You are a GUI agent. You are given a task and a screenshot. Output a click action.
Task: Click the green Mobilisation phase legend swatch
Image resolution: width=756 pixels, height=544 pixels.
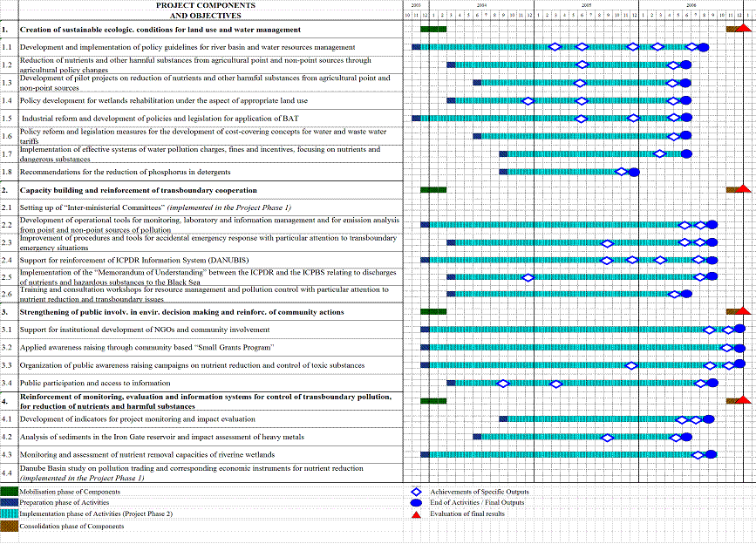(10, 492)
